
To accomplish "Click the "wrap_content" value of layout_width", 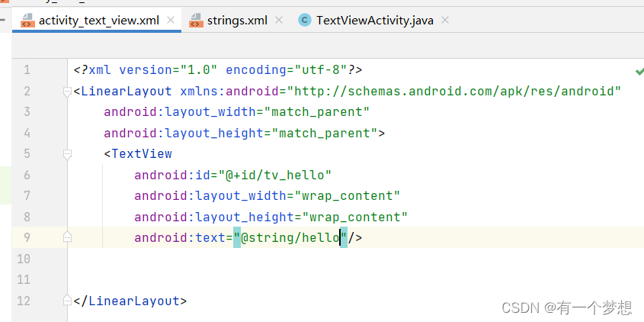I will pos(347,196).
